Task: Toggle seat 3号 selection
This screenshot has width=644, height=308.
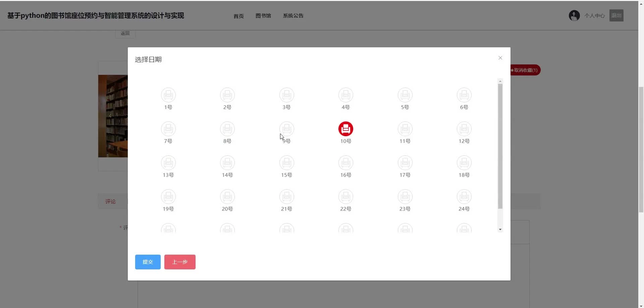Action: (x=287, y=95)
